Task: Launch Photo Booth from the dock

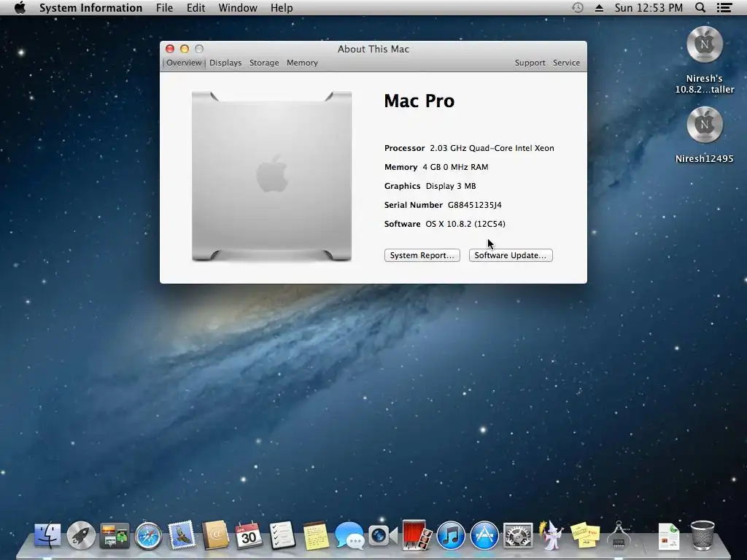Action: coord(417,535)
